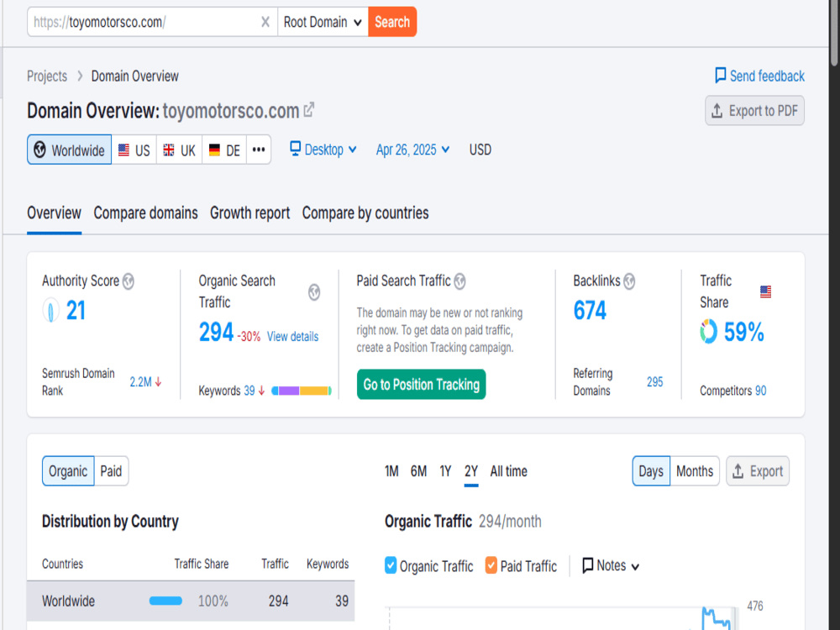Click the red down arrow beside Domain Rank 2.2M

pyautogui.click(x=159, y=382)
